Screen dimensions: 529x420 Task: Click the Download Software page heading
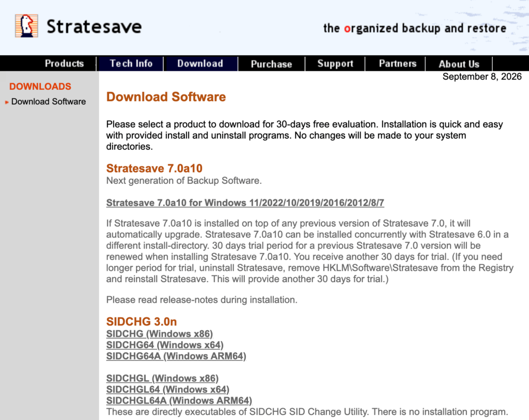[x=166, y=97]
